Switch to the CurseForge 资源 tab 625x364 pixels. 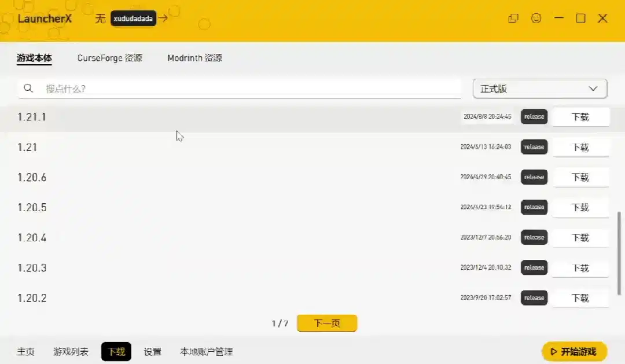(x=109, y=58)
